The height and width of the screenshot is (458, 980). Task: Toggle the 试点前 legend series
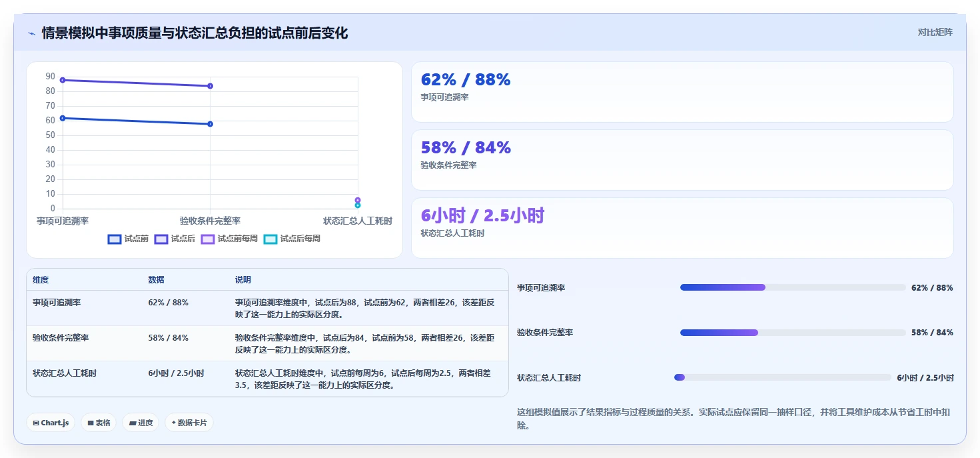pyautogui.click(x=128, y=239)
